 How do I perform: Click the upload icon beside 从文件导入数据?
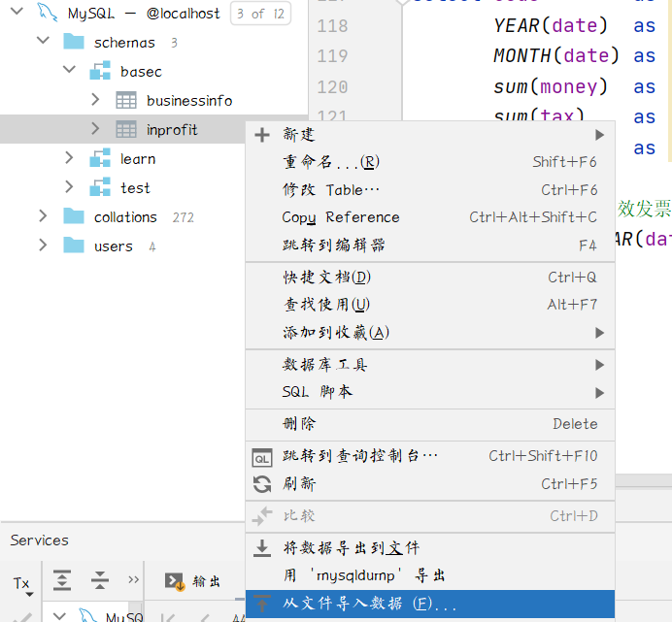pos(262,604)
